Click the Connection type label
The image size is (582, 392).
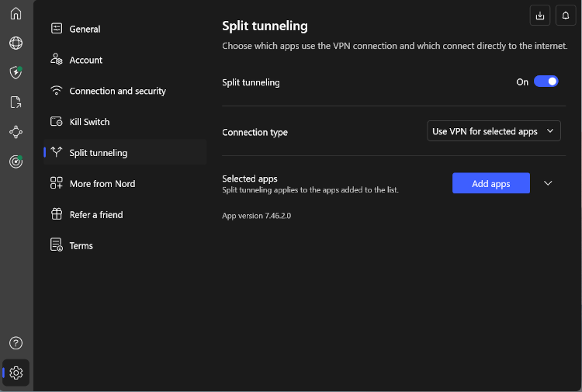(255, 133)
